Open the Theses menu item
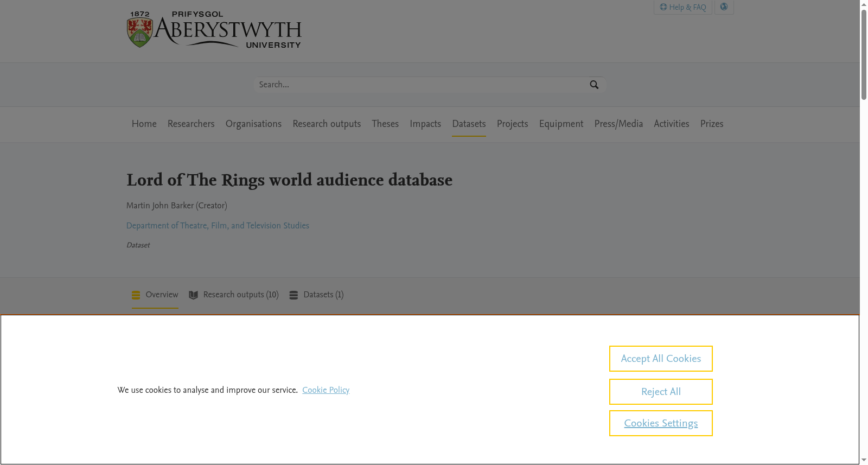868x465 pixels. tap(385, 124)
